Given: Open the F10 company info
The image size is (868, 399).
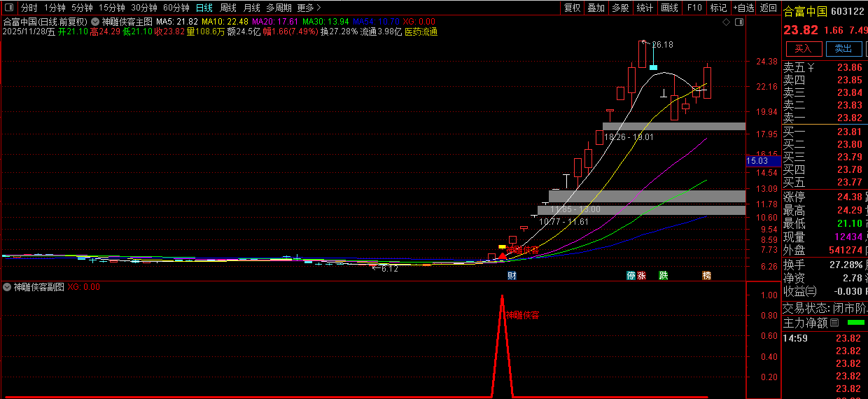Looking at the screenshot, I should tap(694, 8).
